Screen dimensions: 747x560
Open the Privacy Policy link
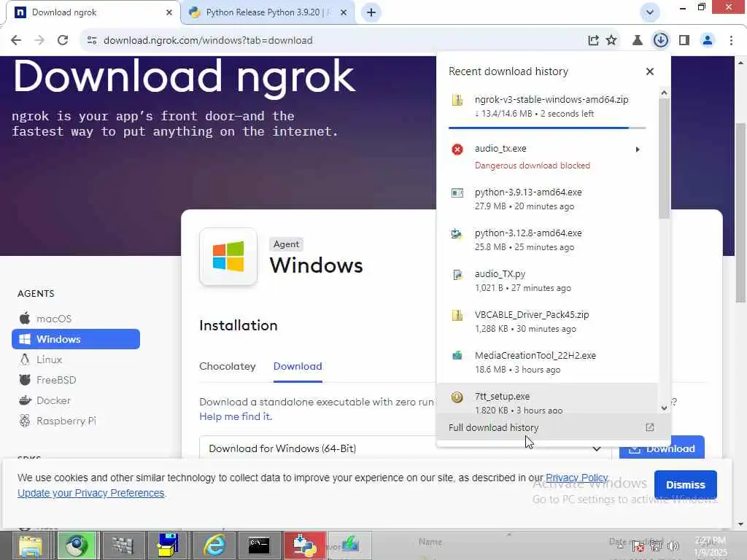point(576,478)
